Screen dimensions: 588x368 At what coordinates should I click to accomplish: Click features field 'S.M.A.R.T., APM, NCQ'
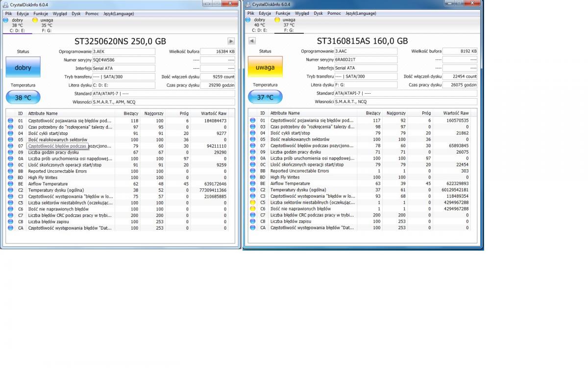164,102
